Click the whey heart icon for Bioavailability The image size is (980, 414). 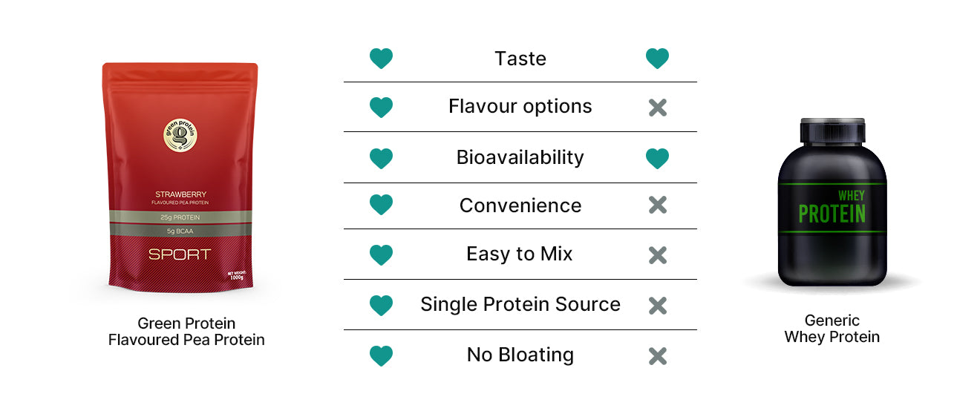point(657,158)
